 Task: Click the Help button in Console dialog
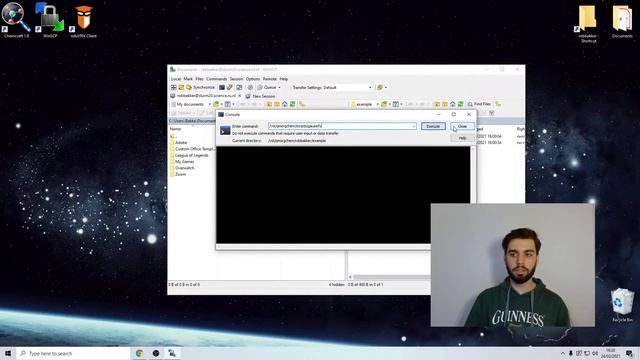tap(462, 138)
